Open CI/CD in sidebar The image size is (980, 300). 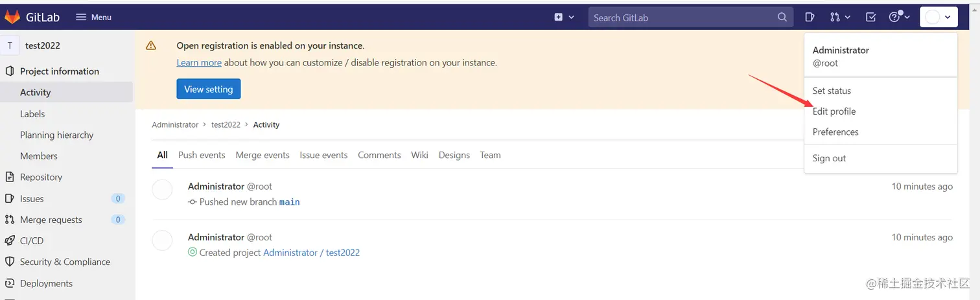point(32,240)
